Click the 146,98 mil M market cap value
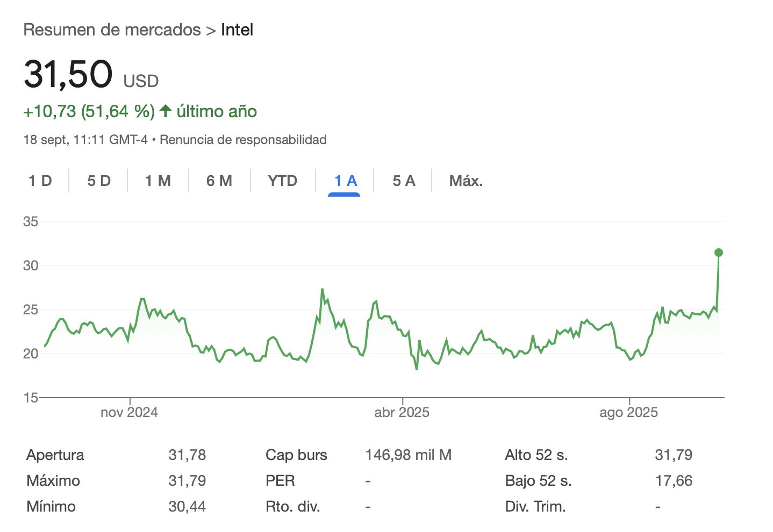The image size is (773, 532). click(409, 455)
